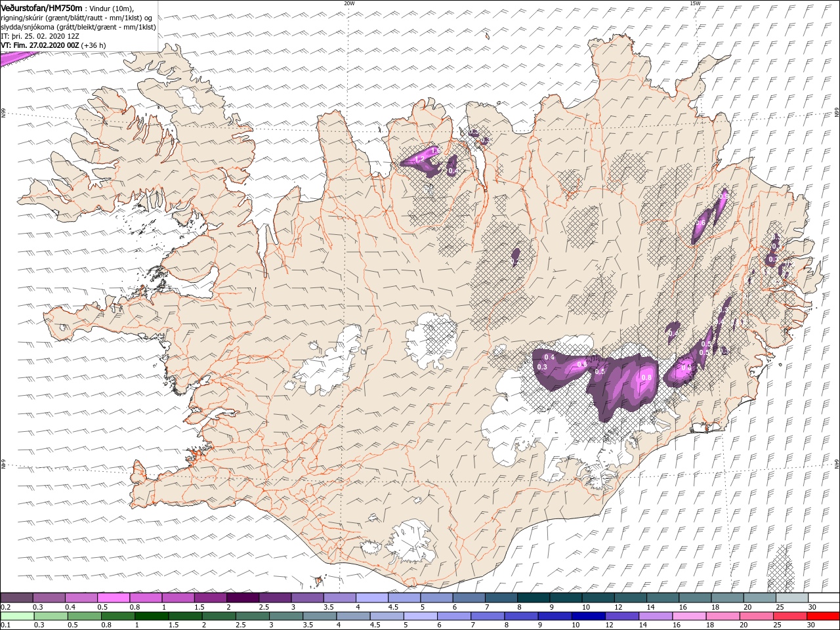Select the upper legend swatch for 3–3.5
This screenshot has width=840, height=630.
click(x=308, y=598)
